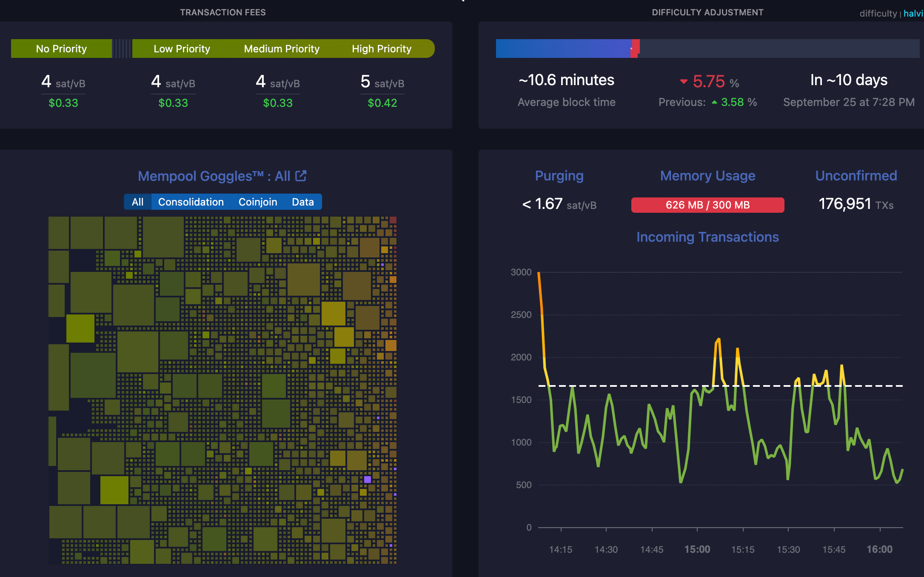
Task: Click the green up-arrow beside Previous 3.58%
Action: pos(715,102)
